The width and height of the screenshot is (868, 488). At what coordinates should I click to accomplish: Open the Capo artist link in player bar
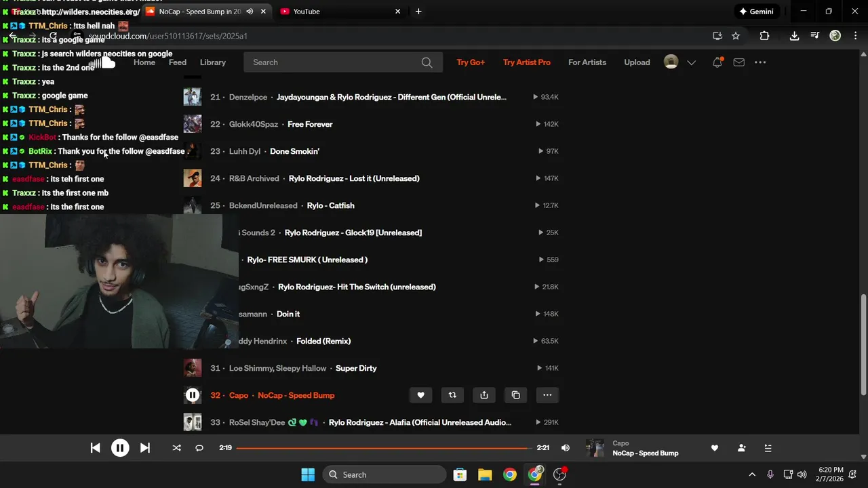[620, 443]
